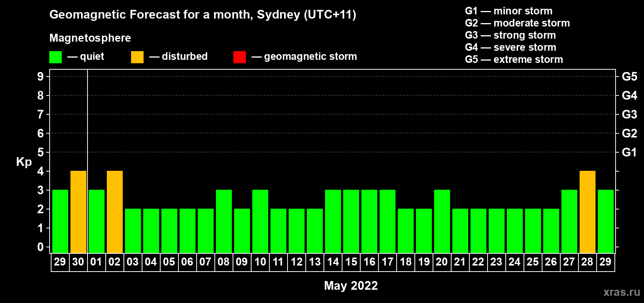This screenshot has height=303, width=644.
Task: Click the 'G2 — moderate storm' legend text
Action: 517,23
